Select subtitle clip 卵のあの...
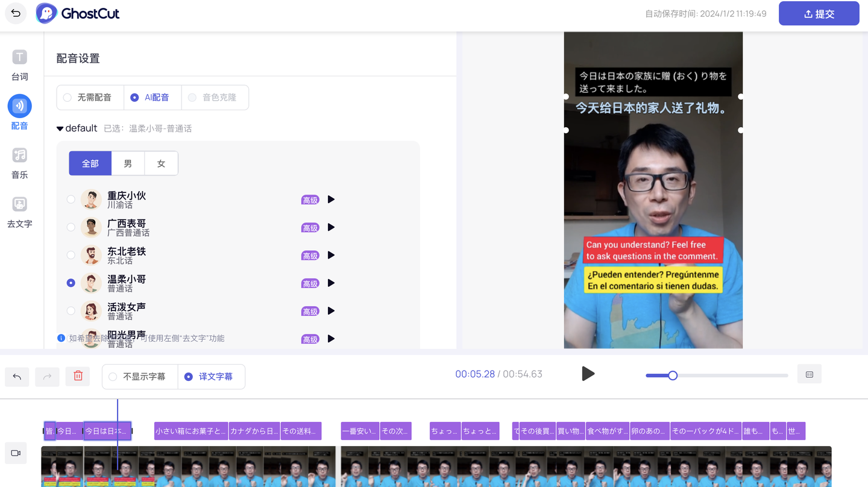The height and width of the screenshot is (487, 868). (x=650, y=431)
